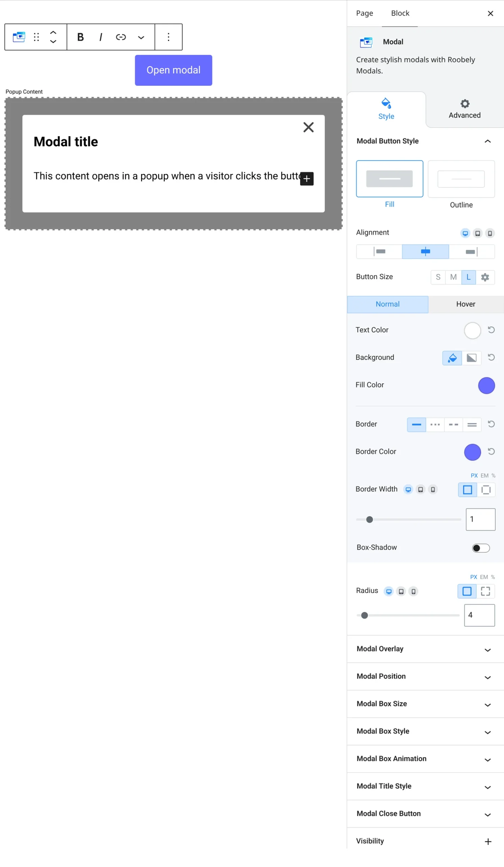This screenshot has width=504, height=867.
Task: Choose dashed border style
Action: tap(454, 425)
